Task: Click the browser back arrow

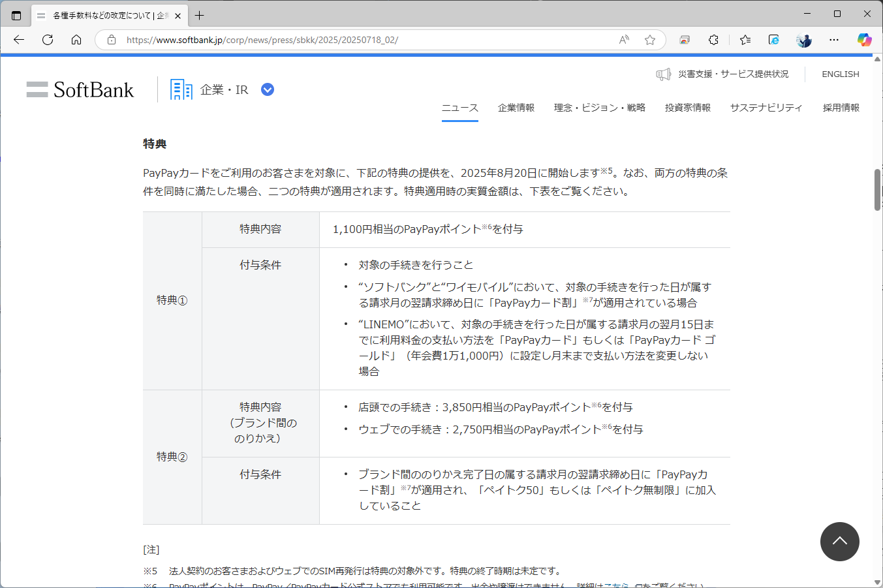Action: (18, 40)
